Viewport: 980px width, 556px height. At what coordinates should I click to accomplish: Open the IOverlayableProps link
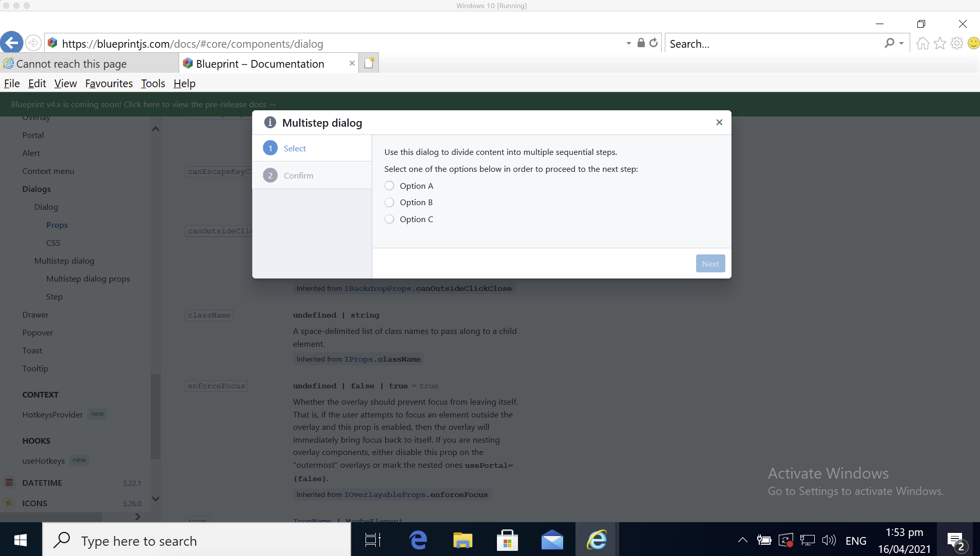click(x=385, y=494)
